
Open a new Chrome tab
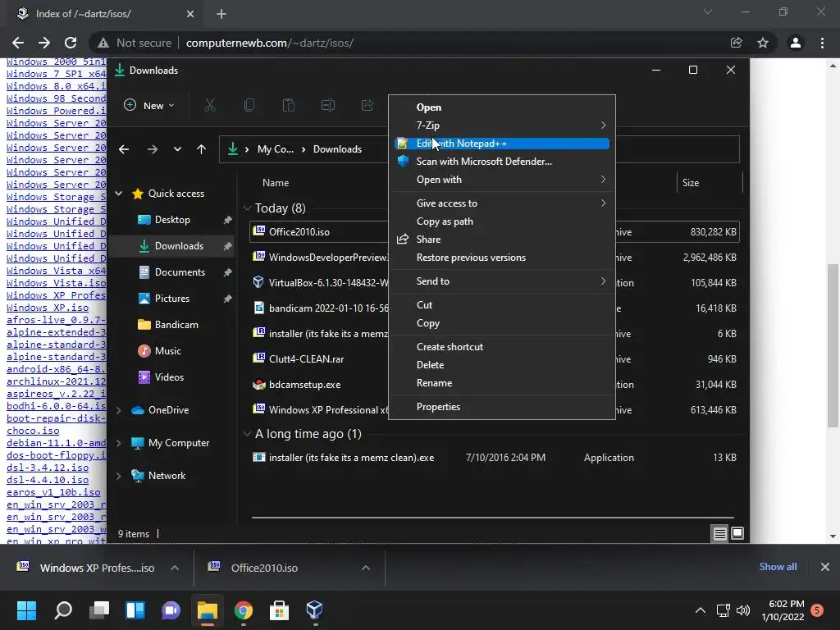pos(221,14)
